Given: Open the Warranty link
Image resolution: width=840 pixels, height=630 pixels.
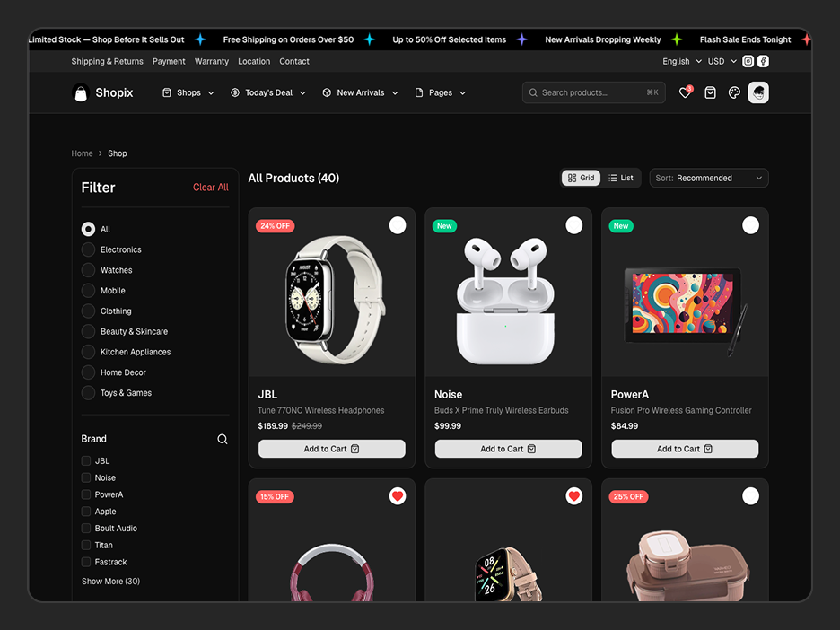Looking at the screenshot, I should [x=212, y=61].
